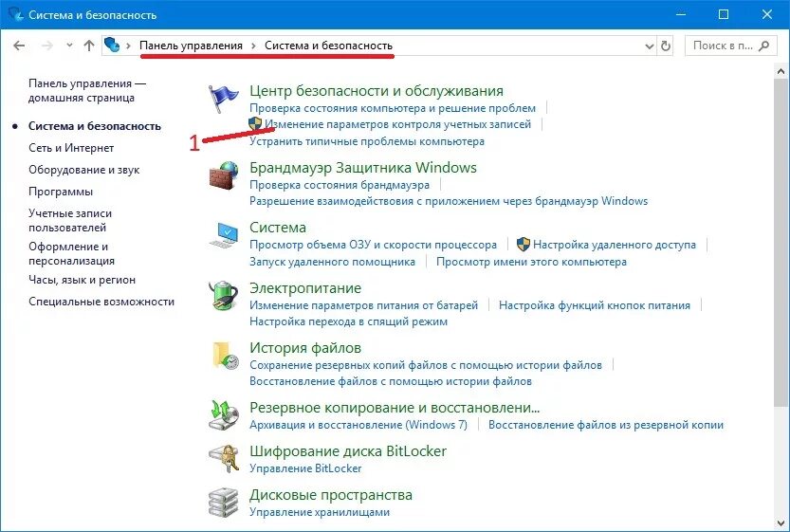This screenshot has height=532, width=790.
Task: Open Резервное копирование и восстановление heading
Action: pyautogui.click(x=395, y=407)
